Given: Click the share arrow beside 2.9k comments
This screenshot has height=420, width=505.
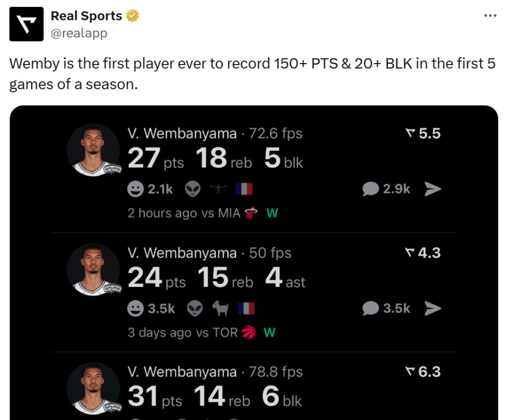Looking at the screenshot, I should click(432, 189).
